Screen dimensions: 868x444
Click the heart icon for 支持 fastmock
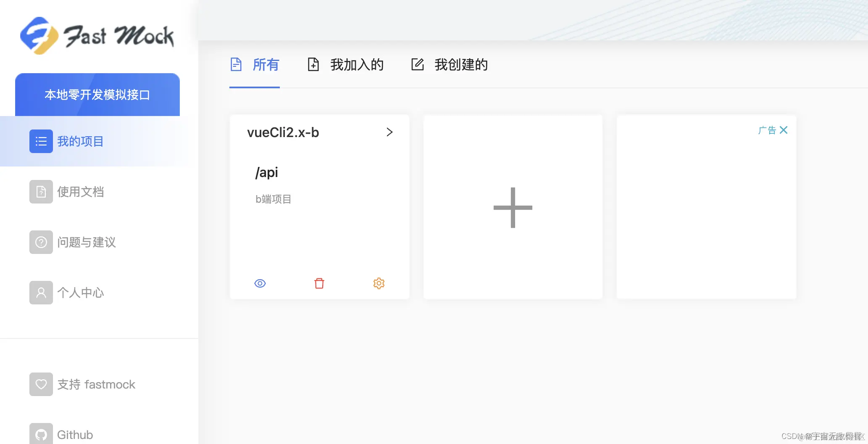[x=41, y=384]
